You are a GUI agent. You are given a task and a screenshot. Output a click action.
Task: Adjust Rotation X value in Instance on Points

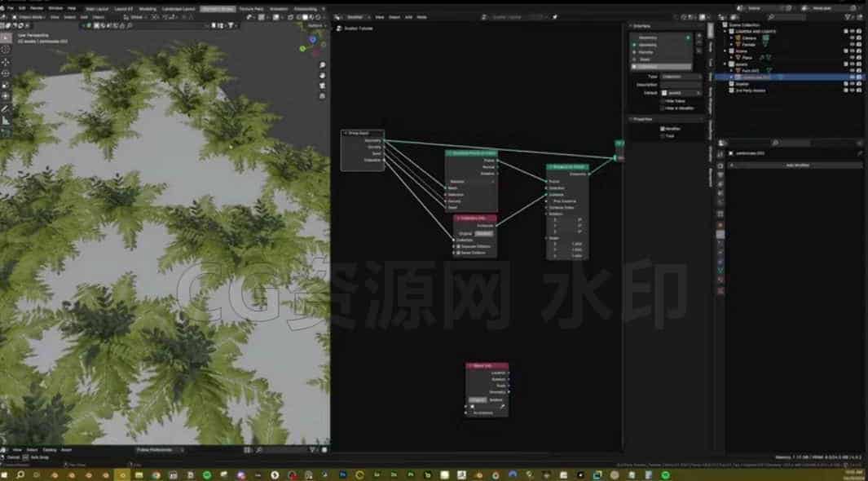click(x=568, y=220)
